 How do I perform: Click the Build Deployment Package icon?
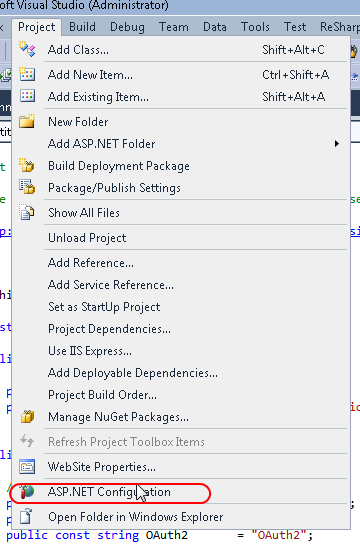point(27,165)
